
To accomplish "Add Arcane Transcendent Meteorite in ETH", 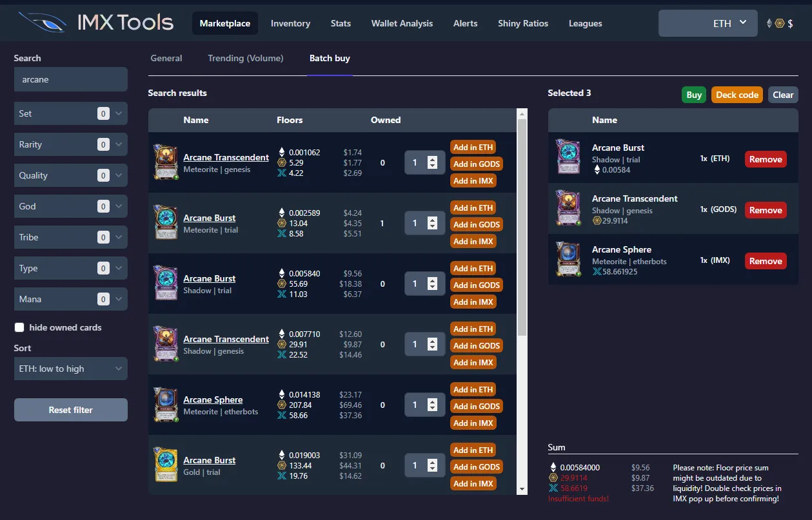I will pyautogui.click(x=473, y=148).
